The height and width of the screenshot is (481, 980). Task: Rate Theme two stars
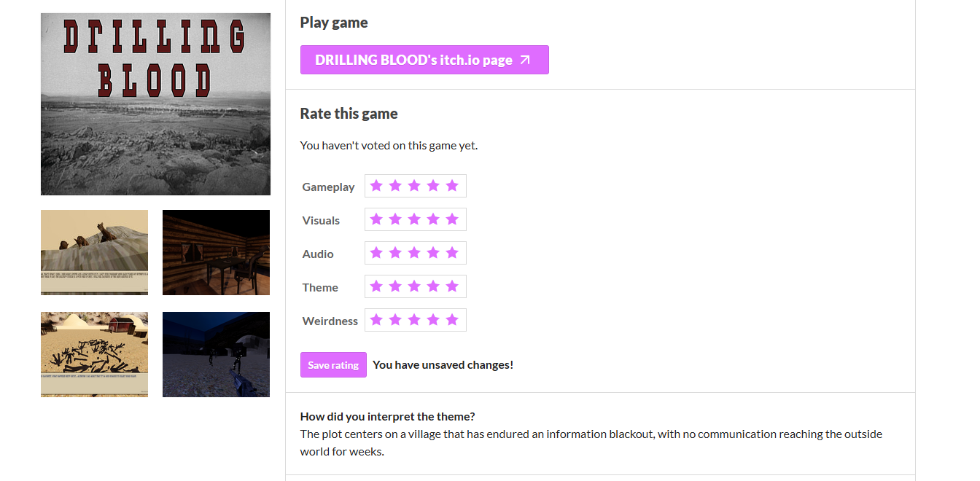tap(395, 286)
